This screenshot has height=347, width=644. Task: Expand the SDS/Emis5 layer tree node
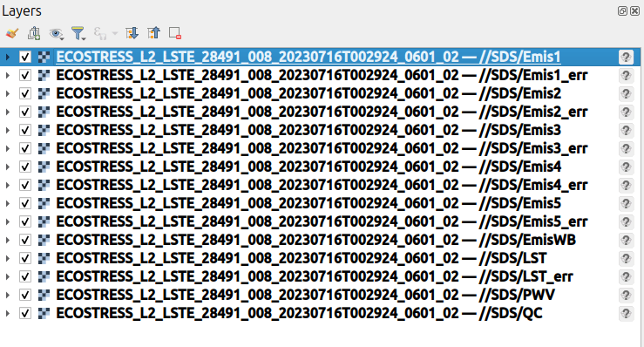tap(7, 203)
